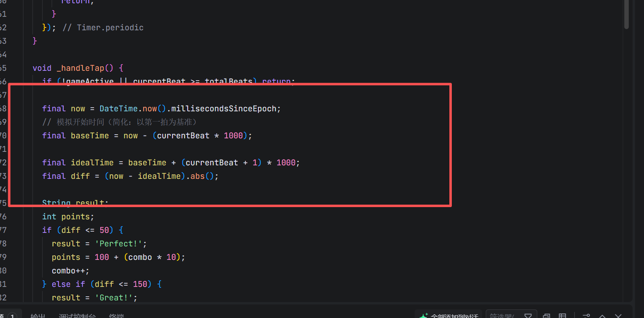Click '100 + (combo * 10)' expression

137,257
